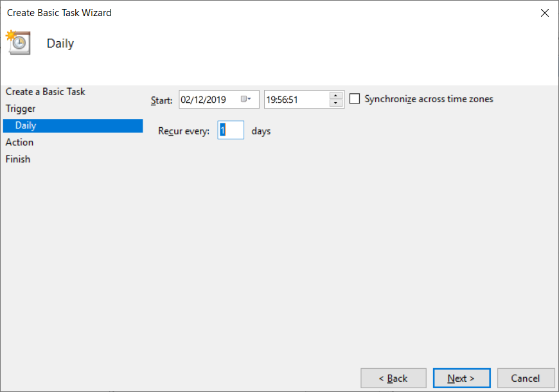Click the Recur every label
This screenshot has width=559, height=392.
(184, 131)
